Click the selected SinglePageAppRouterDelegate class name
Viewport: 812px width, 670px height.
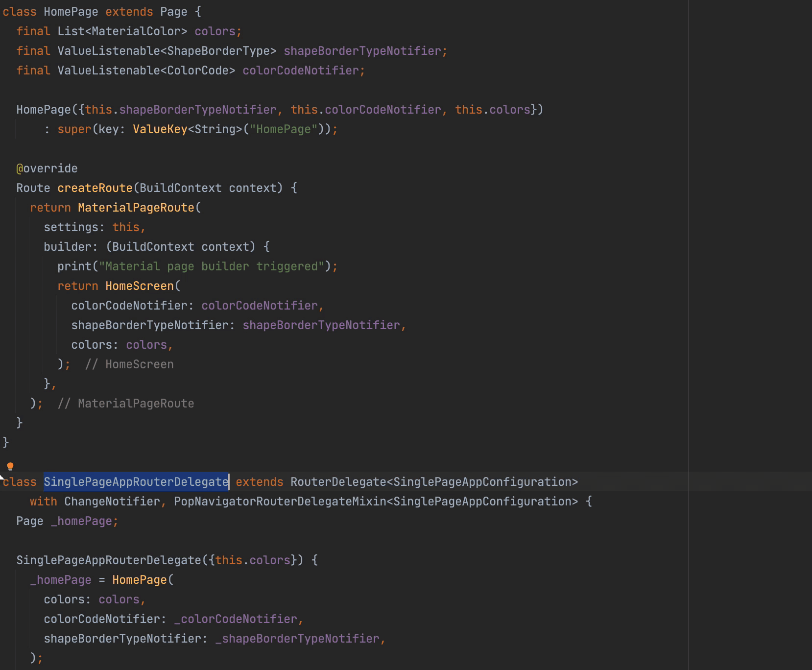click(136, 482)
